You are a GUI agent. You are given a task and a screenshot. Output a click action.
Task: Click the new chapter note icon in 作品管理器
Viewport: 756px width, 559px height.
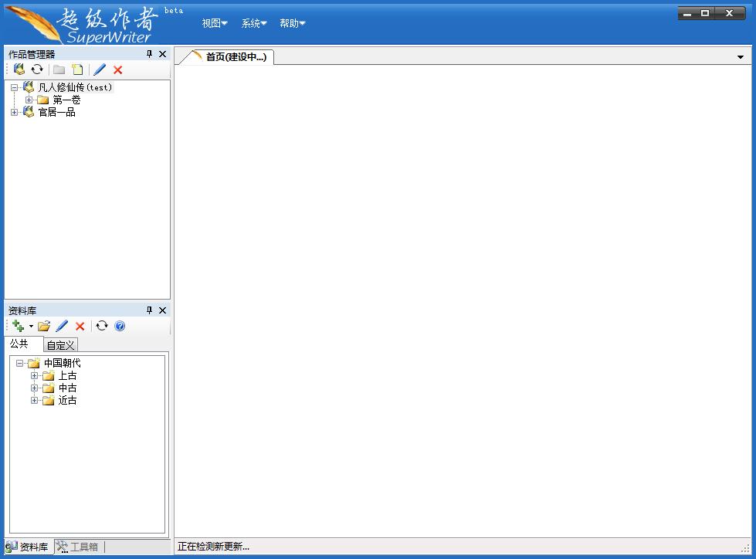tap(77, 69)
